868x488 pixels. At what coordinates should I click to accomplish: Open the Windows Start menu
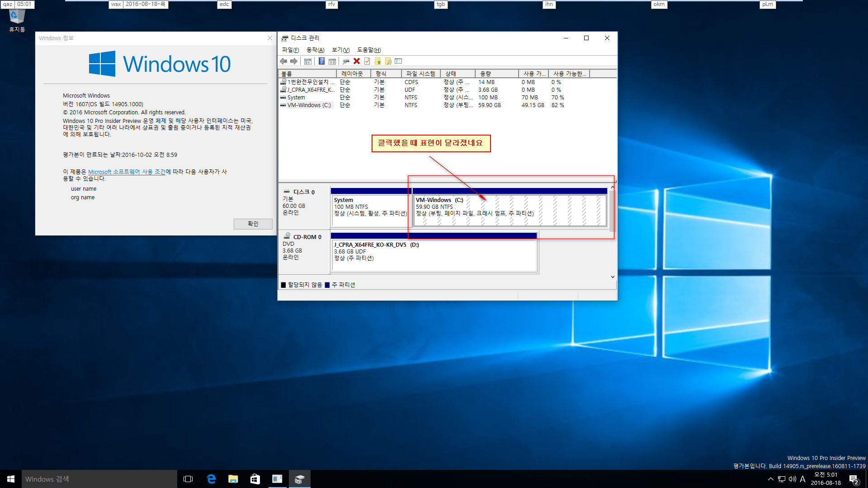pos(11,479)
